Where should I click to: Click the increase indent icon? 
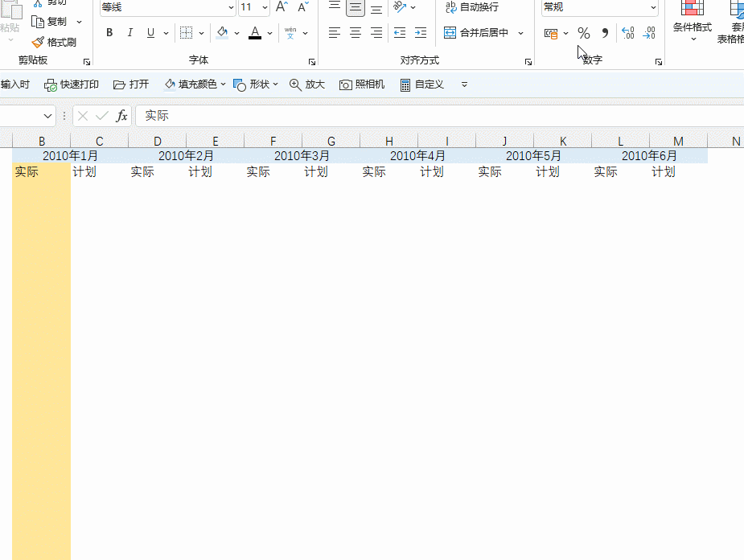[x=421, y=33]
